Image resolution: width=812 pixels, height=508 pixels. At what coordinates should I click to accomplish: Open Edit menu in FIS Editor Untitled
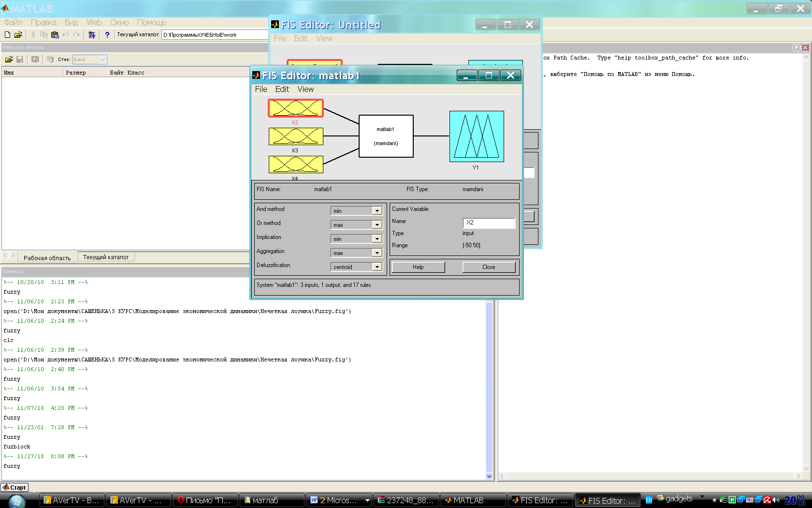[301, 38]
